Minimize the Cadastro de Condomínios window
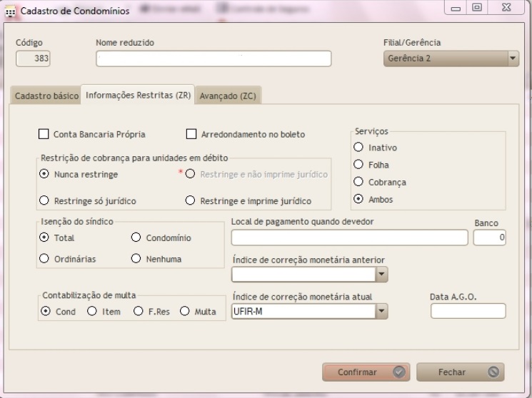This screenshot has width=532, height=398. [456, 8]
